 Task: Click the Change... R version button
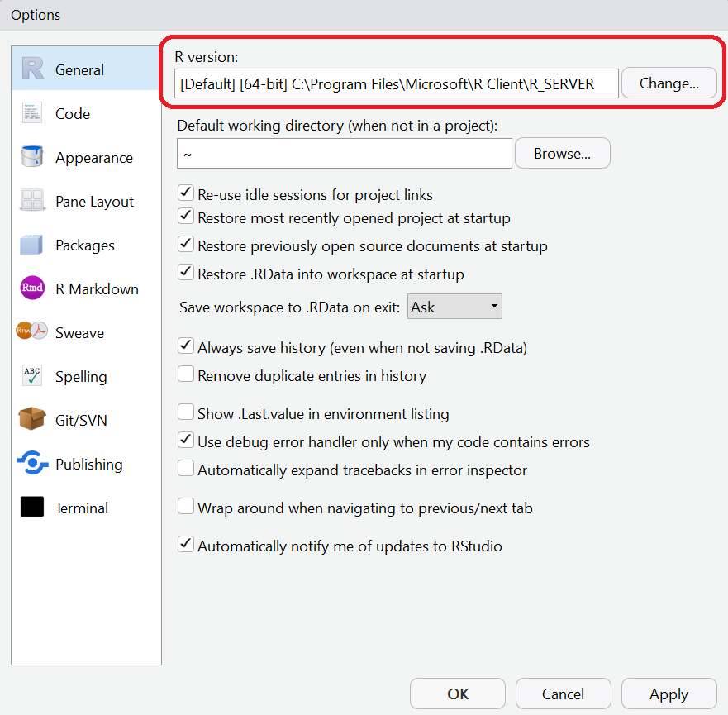[669, 83]
